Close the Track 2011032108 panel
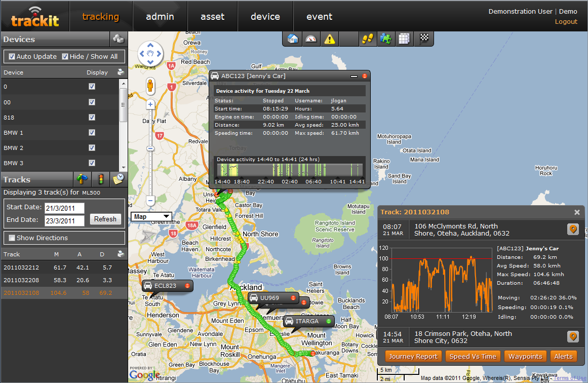Screen dimensions: 588x383 (577, 212)
